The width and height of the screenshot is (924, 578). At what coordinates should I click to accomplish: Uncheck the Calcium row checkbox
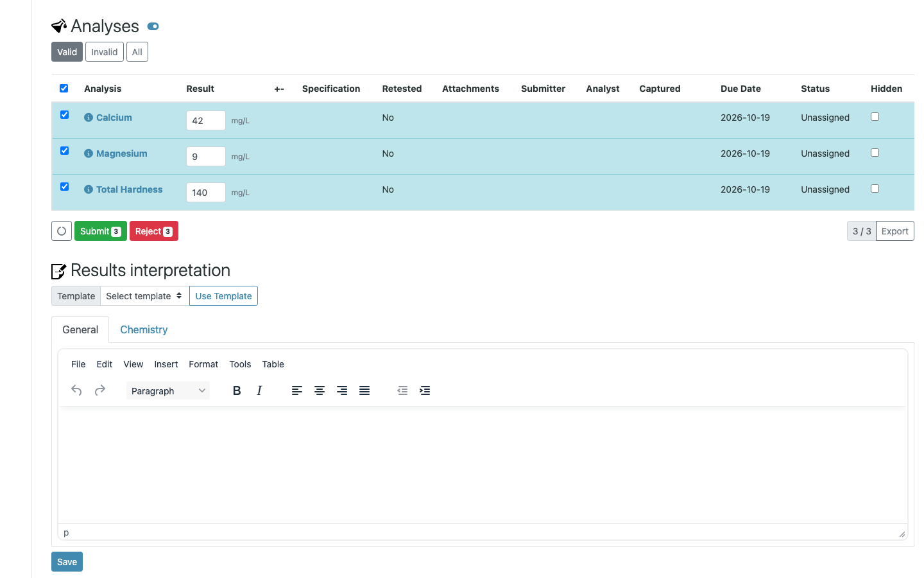point(64,114)
